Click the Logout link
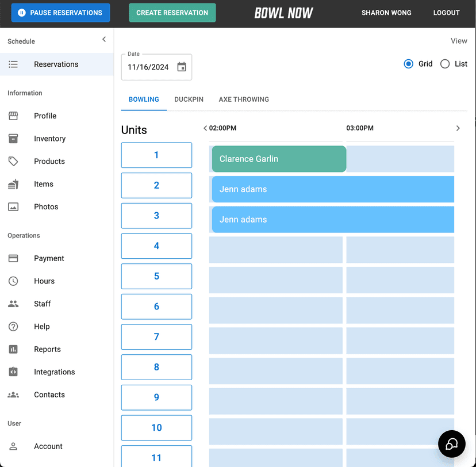The height and width of the screenshot is (467, 476). [446, 13]
